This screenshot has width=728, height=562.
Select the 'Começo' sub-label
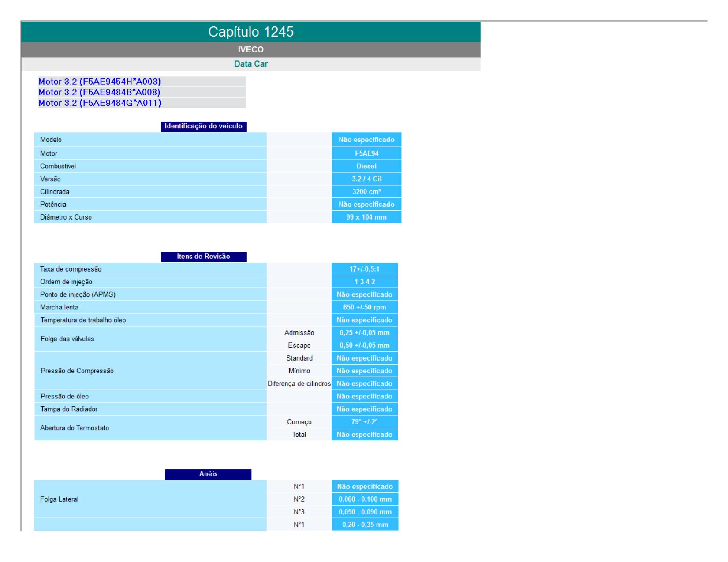click(299, 422)
